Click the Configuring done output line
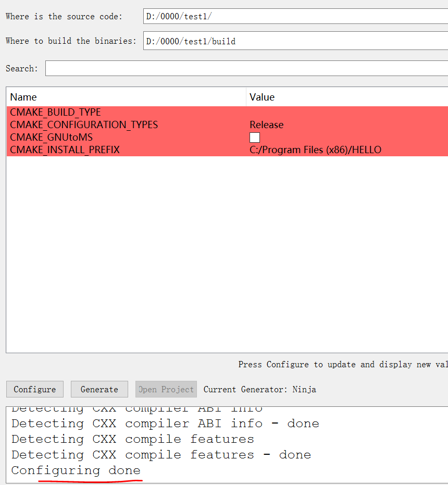The image size is (448, 485). [76, 470]
